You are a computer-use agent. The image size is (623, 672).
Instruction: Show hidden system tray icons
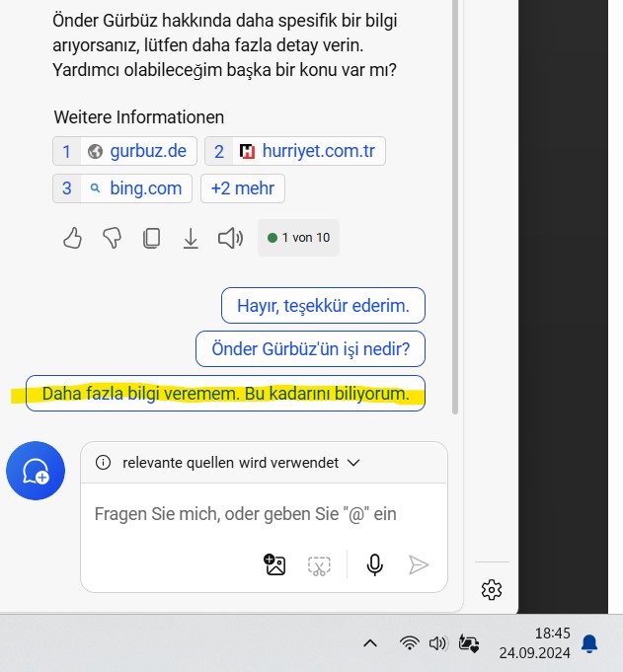(x=370, y=643)
